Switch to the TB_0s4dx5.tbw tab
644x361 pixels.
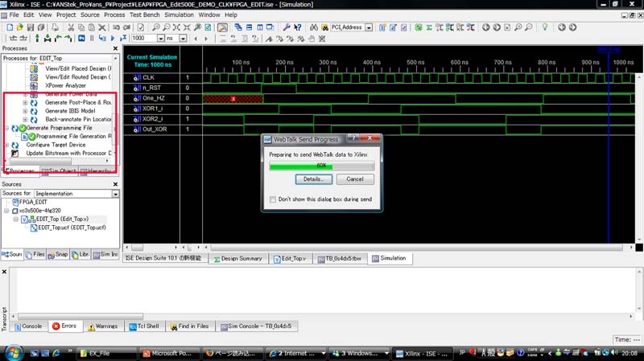click(339, 258)
